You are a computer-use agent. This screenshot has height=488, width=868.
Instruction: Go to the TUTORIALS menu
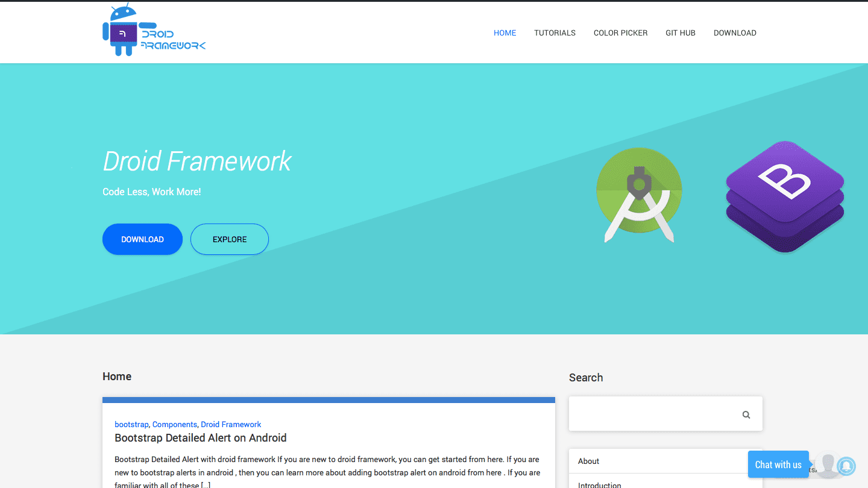click(x=555, y=33)
